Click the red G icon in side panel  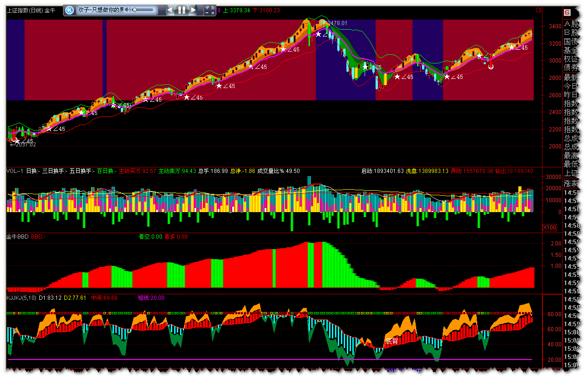coord(567,13)
